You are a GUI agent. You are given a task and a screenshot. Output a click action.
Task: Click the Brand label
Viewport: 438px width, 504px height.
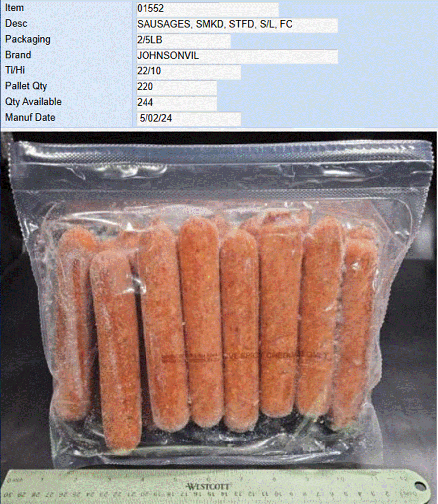18,55
